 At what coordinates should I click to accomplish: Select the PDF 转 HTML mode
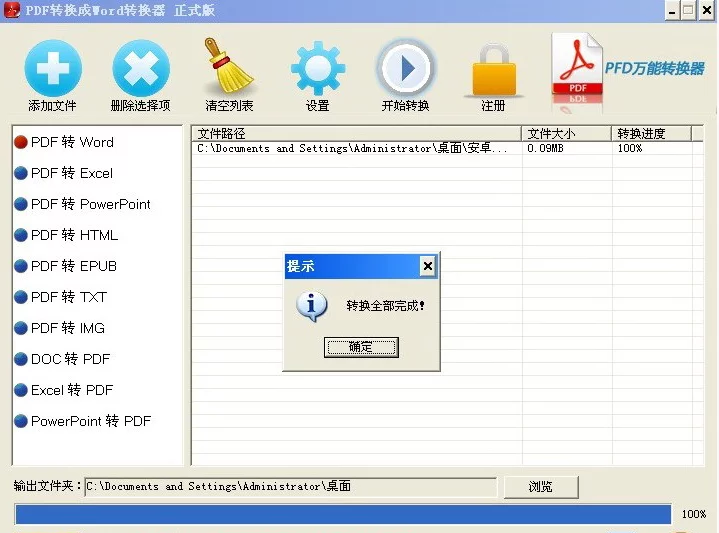(x=66, y=235)
